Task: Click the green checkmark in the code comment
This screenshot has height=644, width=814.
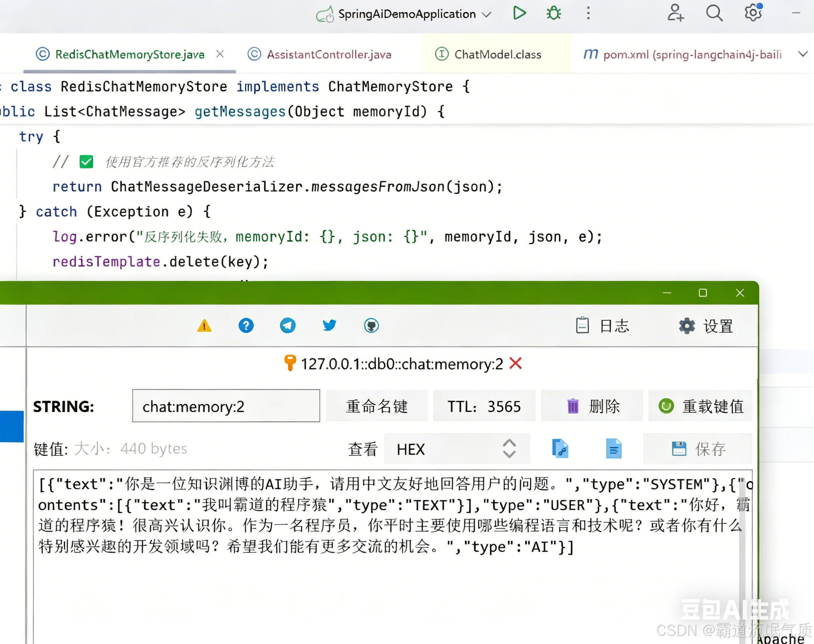Action: coord(86,162)
